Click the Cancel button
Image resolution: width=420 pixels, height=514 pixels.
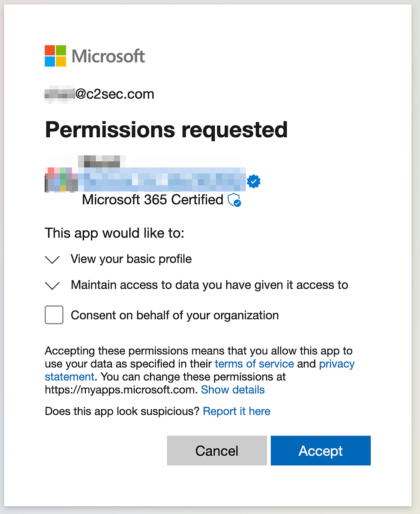(217, 451)
